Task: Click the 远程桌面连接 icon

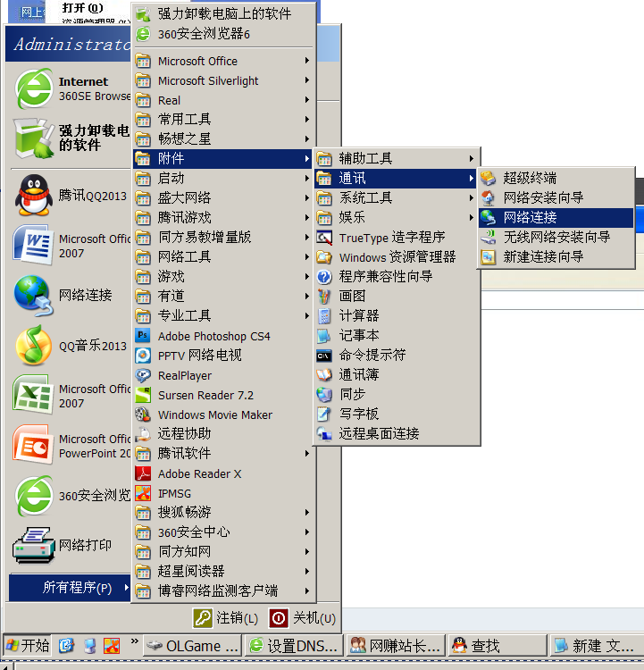Action: [x=324, y=433]
